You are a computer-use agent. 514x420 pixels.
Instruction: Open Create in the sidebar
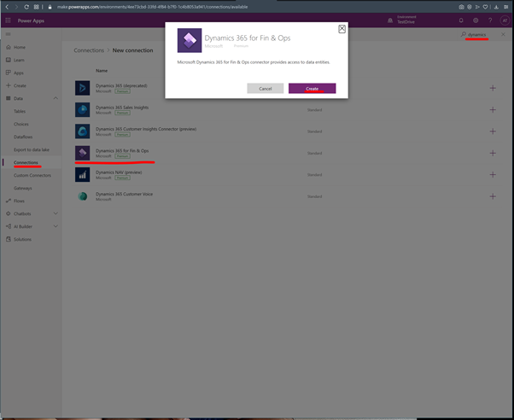click(20, 85)
